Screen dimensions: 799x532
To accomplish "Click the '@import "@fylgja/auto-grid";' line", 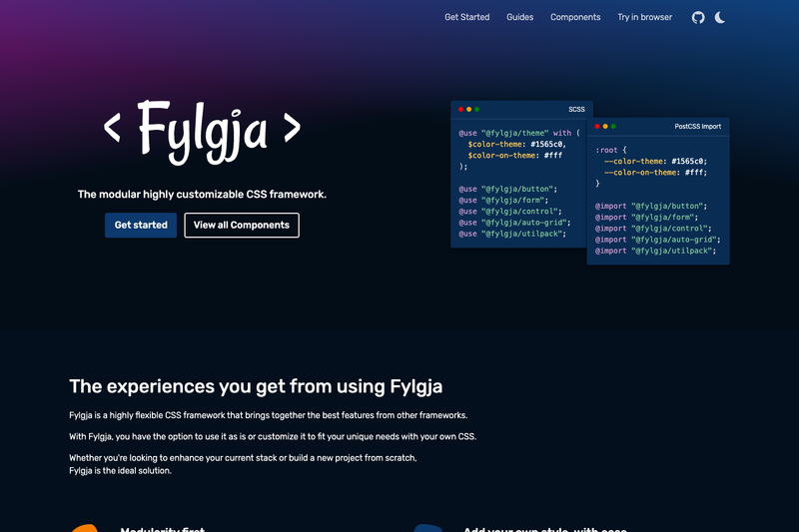I will (x=658, y=240).
